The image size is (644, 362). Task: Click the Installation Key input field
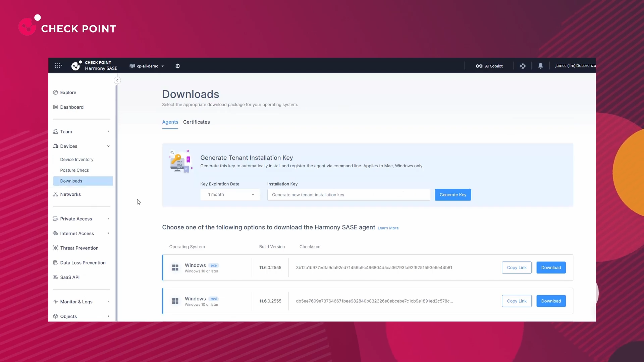tap(348, 195)
